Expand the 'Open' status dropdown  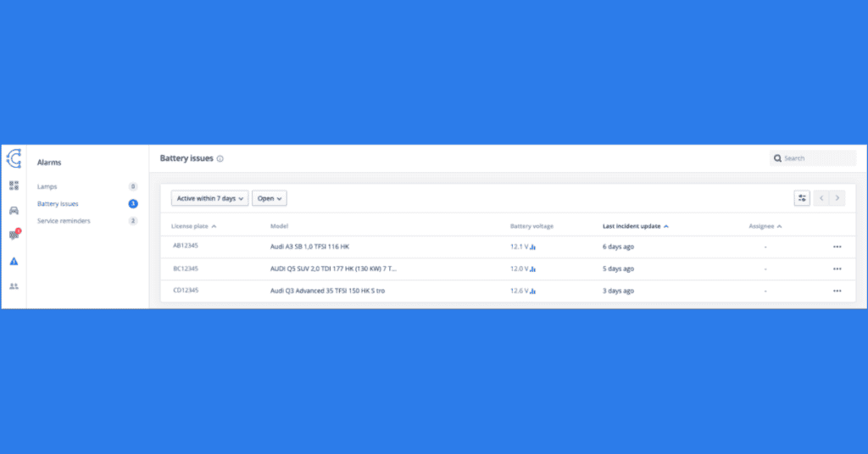coord(270,198)
